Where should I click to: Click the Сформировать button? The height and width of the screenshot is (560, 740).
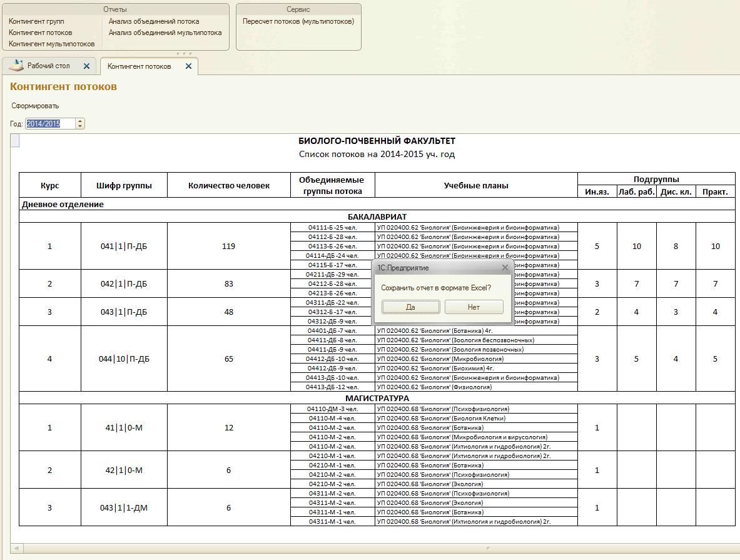tap(35, 106)
